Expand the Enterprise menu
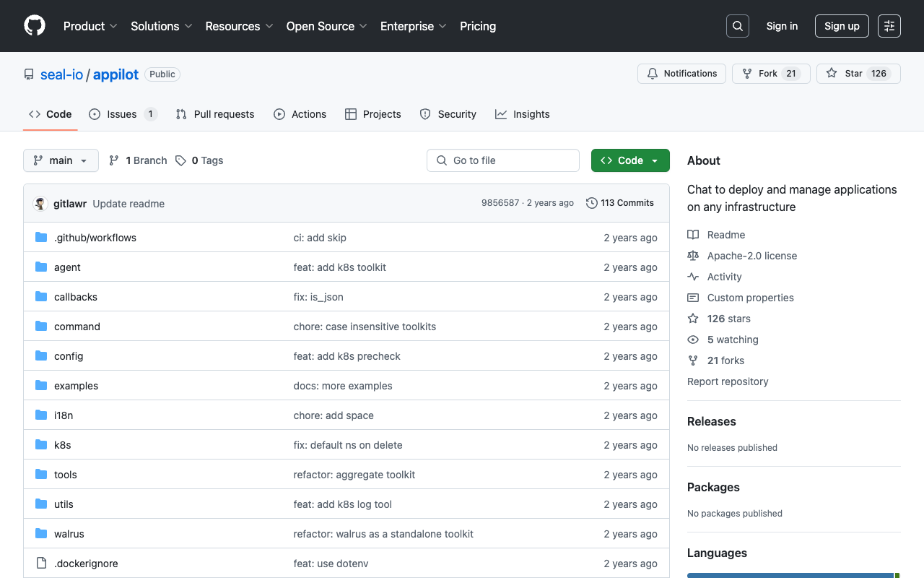The width and height of the screenshot is (924, 578). 414,26
